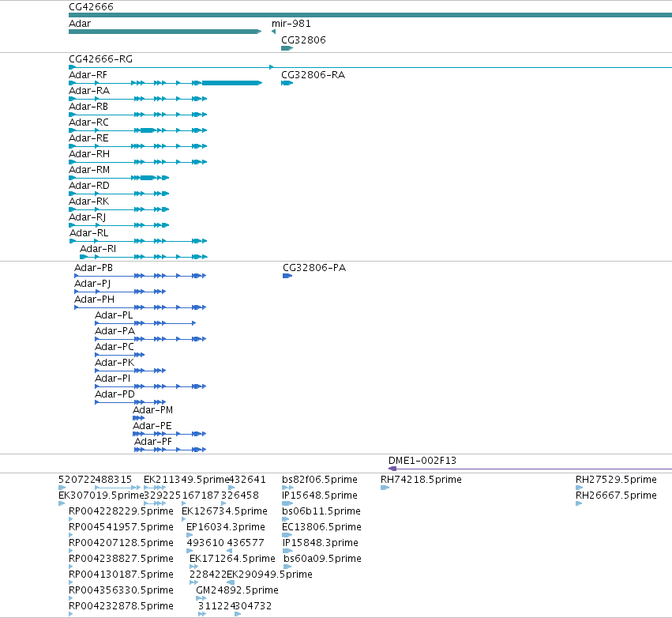Select transcript CG42666-RG label
Screen dimensions: 672x618
click(x=101, y=59)
